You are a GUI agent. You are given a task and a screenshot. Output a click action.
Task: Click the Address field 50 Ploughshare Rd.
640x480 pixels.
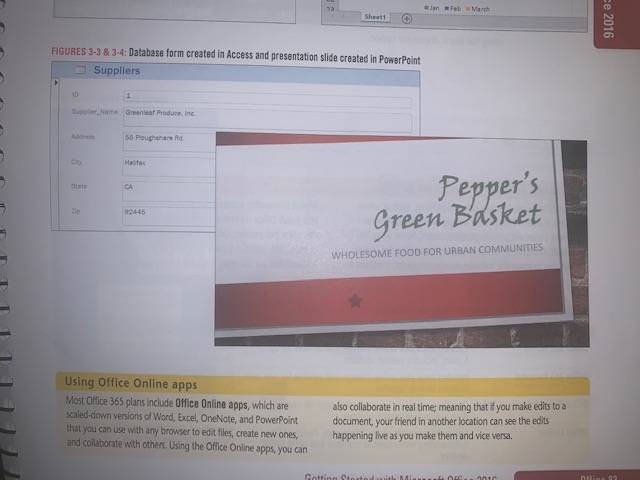[169, 141]
